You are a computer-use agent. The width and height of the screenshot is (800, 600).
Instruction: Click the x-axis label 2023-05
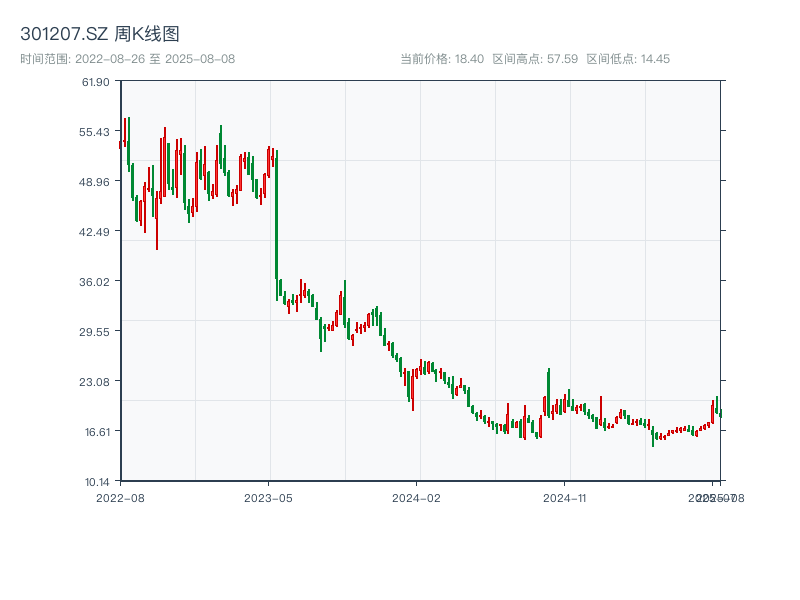click(268, 498)
